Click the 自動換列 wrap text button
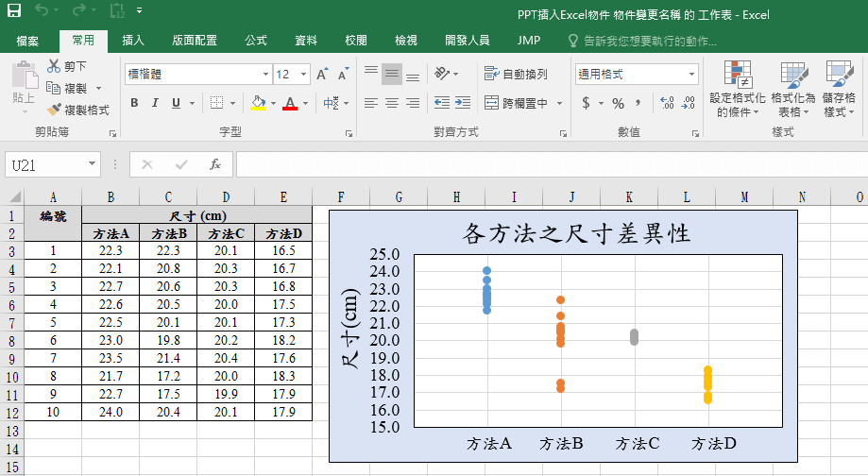Viewport: 868px width, 476px height. [x=516, y=75]
